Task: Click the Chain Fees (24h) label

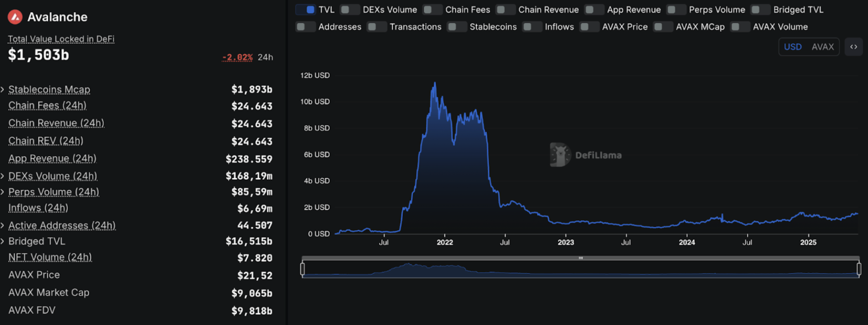Action: tap(47, 106)
